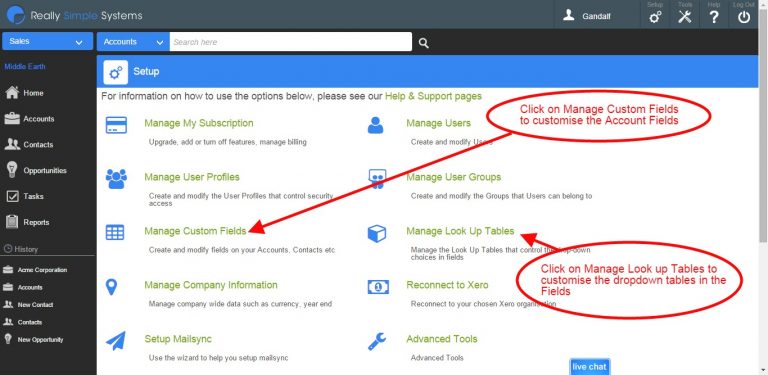Click the Advanced Tools wrench icon
The height and width of the screenshot is (375, 768).
click(x=377, y=341)
